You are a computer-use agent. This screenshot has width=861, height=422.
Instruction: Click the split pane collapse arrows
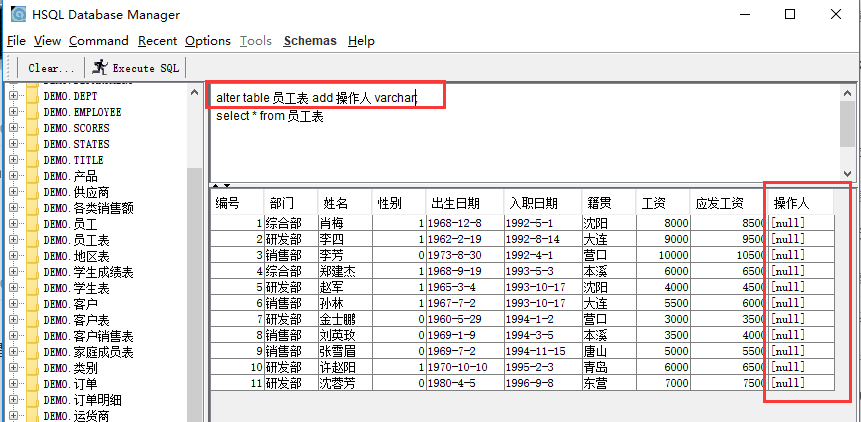(221, 185)
